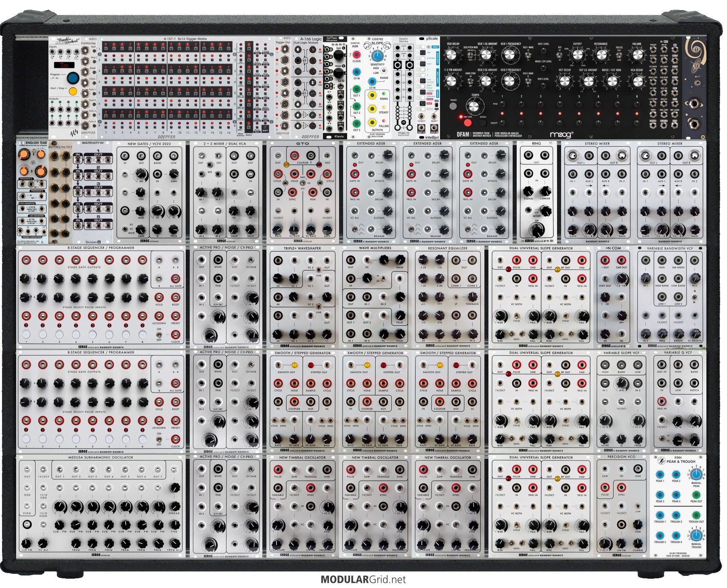Adjust the DFAM Cutoff knob
Image resolution: width=727 pixels, height=588 pixels.
[x=577, y=55]
